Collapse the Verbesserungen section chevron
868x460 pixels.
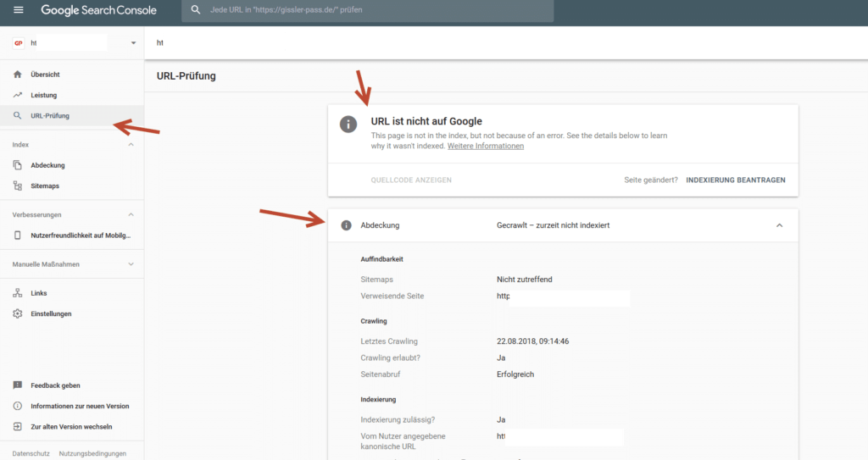[131, 215]
